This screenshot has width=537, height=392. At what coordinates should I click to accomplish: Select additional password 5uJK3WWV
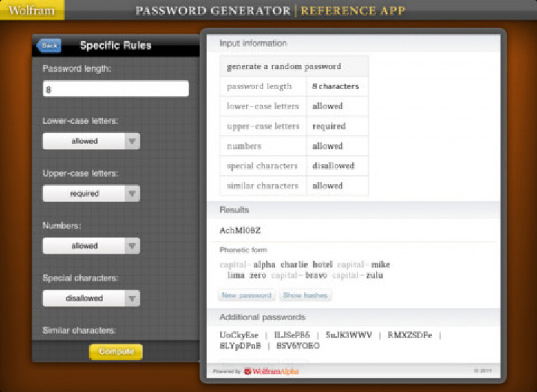(x=348, y=335)
